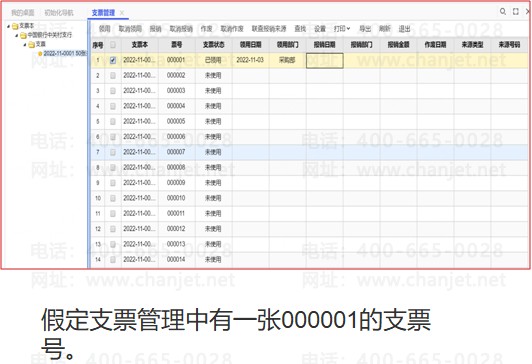Select the 支票本 root folder icon
This screenshot has width=532, height=364.
click(x=15, y=26)
